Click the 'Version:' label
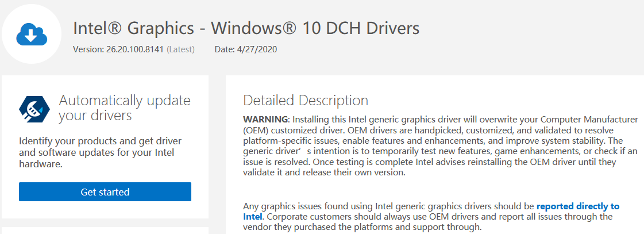The height and width of the screenshot is (234, 644). coord(88,49)
